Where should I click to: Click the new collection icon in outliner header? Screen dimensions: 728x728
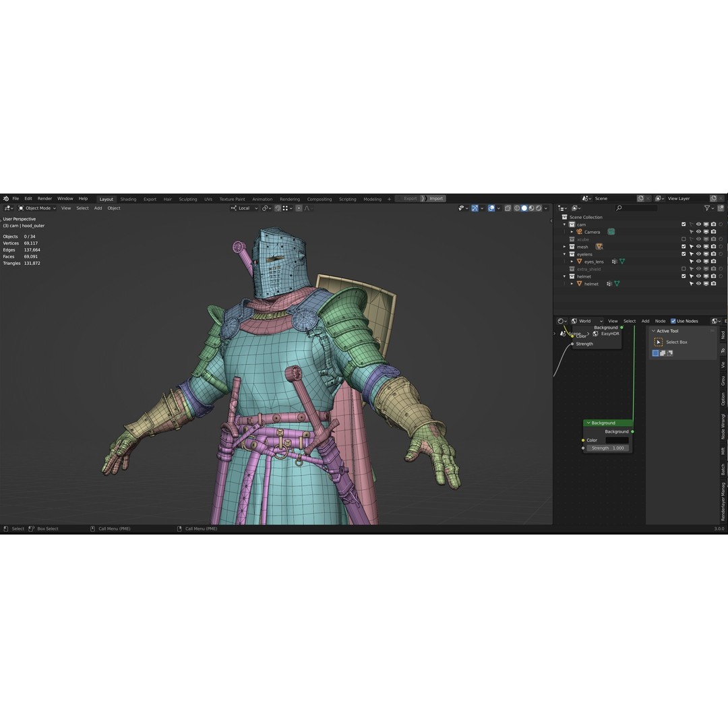pos(721,208)
